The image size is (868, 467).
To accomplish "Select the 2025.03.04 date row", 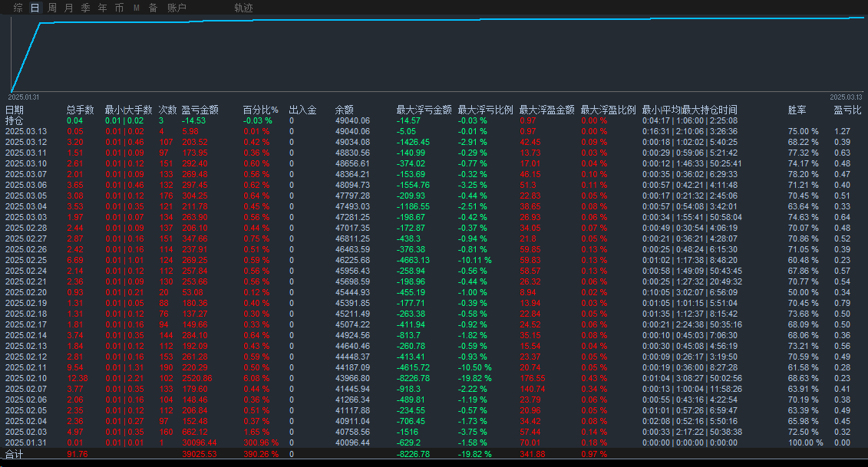I will [x=26, y=206].
